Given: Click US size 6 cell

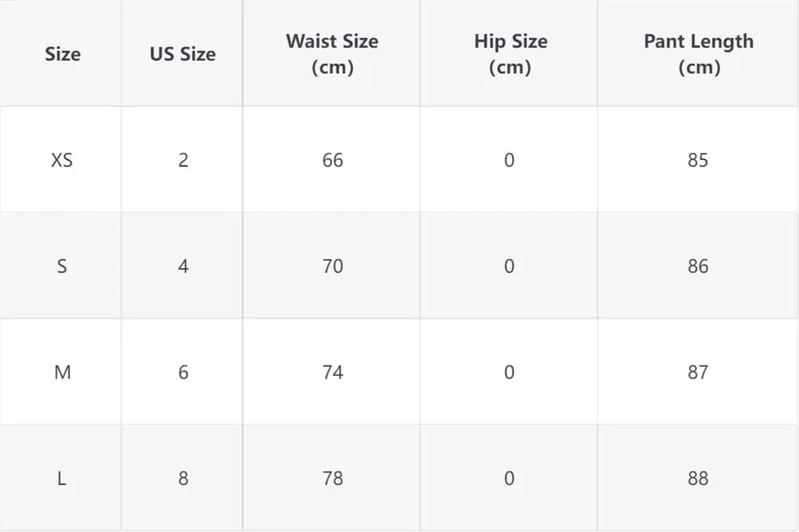Looking at the screenshot, I should pos(183,373).
